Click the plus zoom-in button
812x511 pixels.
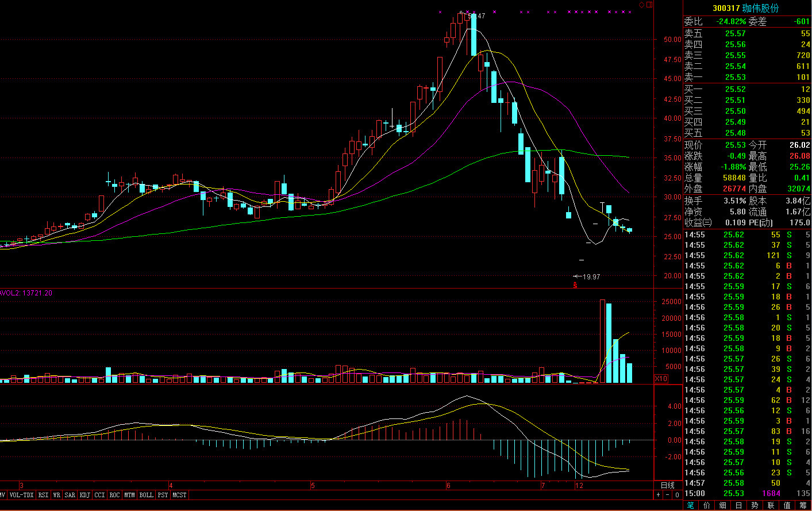click(659, 495)
